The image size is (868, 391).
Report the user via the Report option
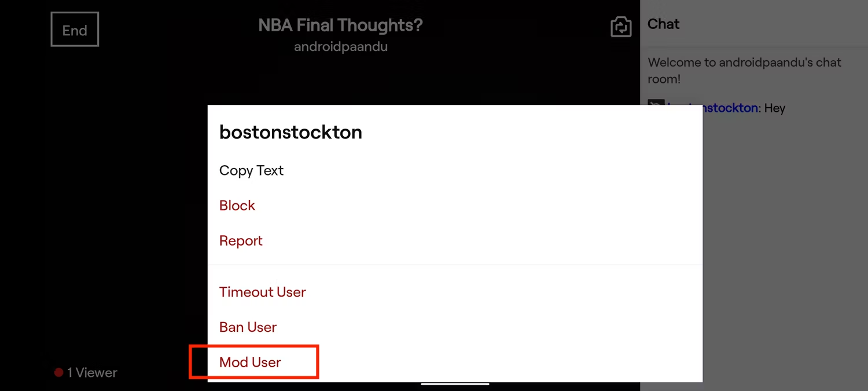(x=241, y=241)
